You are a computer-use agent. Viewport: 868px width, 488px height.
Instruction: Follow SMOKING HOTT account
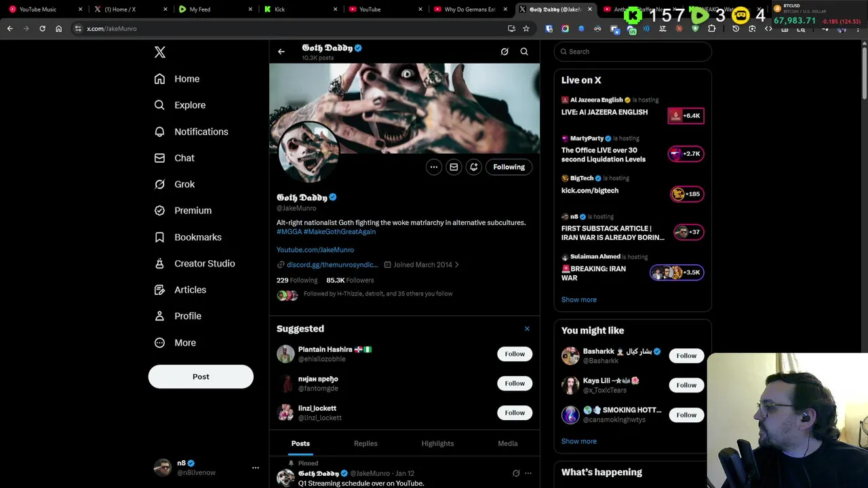[686, 415]
